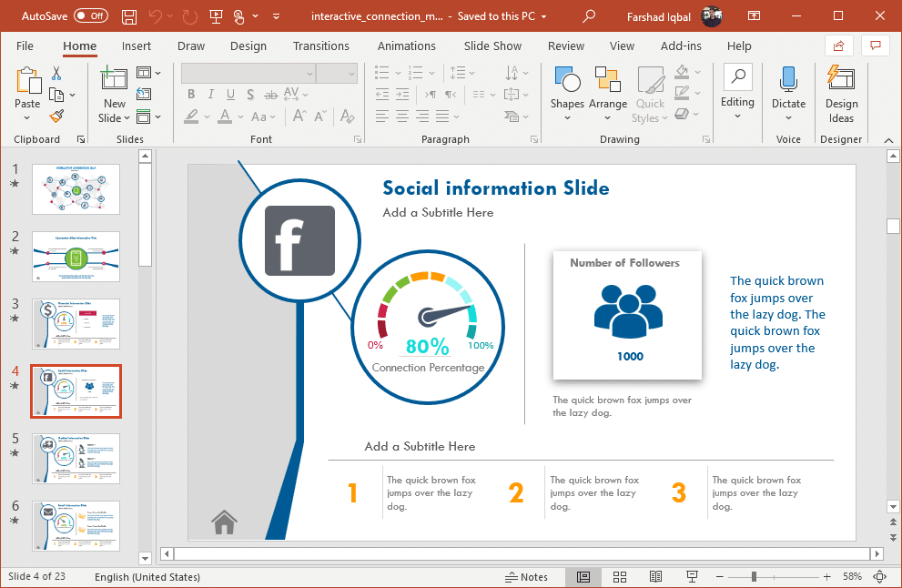Click the Save icon in title bar
This screenshot has width=902, height=588.
pos(129,16)
